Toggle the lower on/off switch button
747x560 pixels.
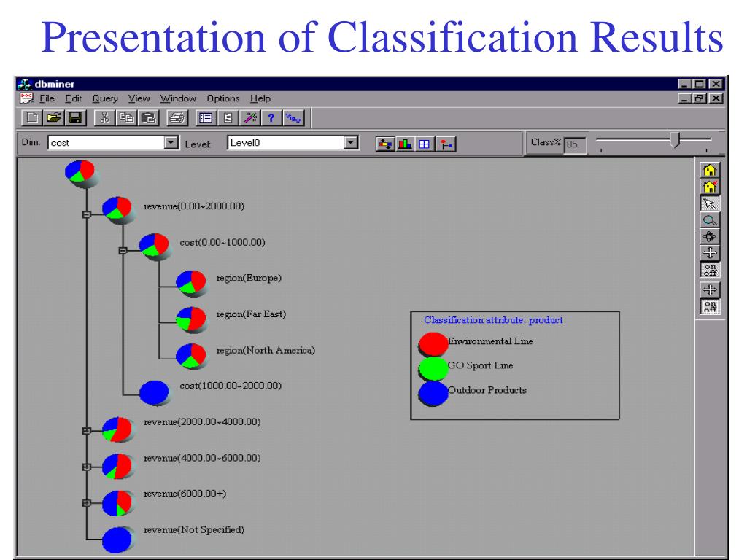point(710,306)
